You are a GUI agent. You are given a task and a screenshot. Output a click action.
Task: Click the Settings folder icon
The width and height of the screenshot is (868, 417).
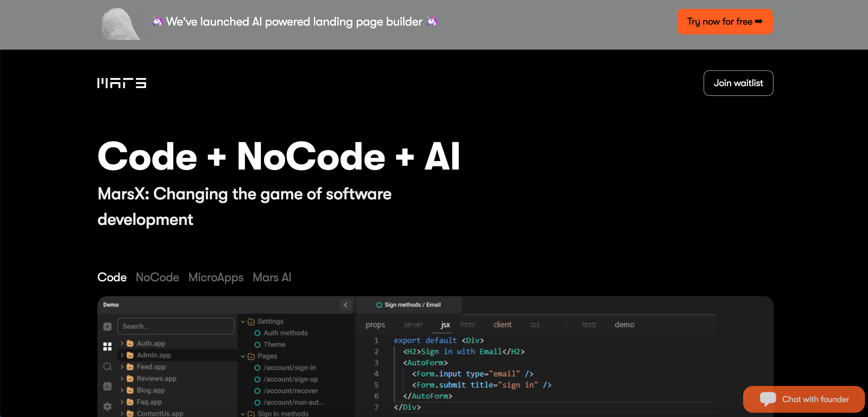tap(251, 322)
